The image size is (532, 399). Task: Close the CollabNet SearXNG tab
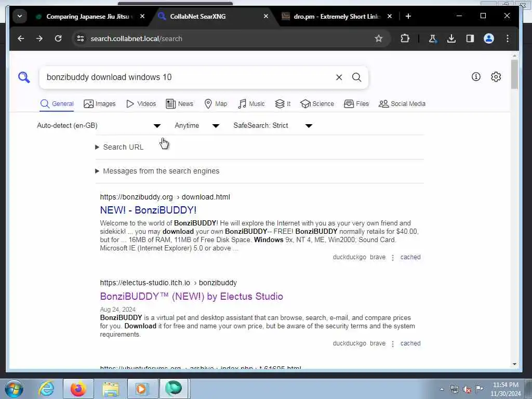point(266,16)
